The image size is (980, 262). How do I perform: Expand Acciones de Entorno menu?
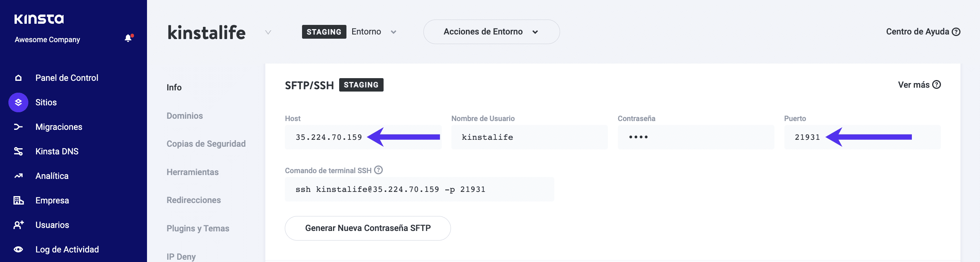pyautogui.click(x=492, y=32)
